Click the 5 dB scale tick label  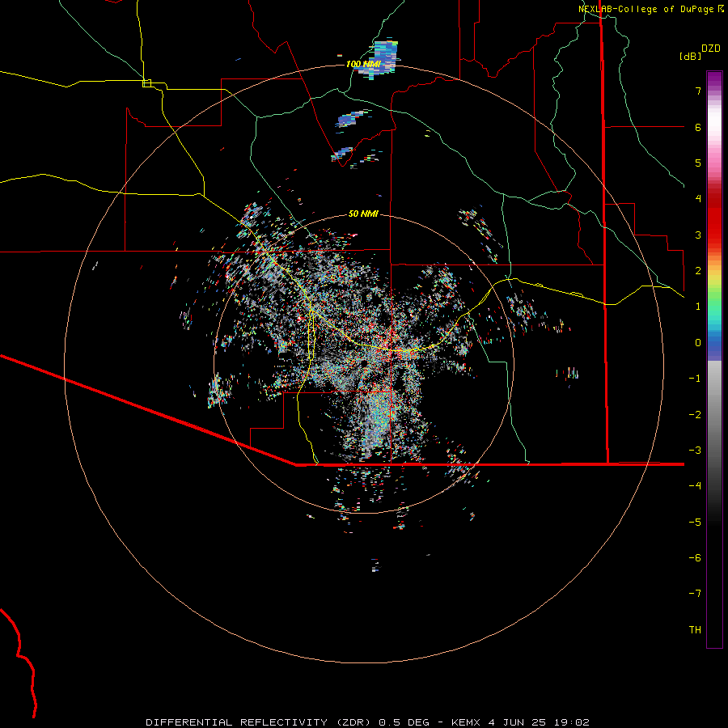[698, 163]
